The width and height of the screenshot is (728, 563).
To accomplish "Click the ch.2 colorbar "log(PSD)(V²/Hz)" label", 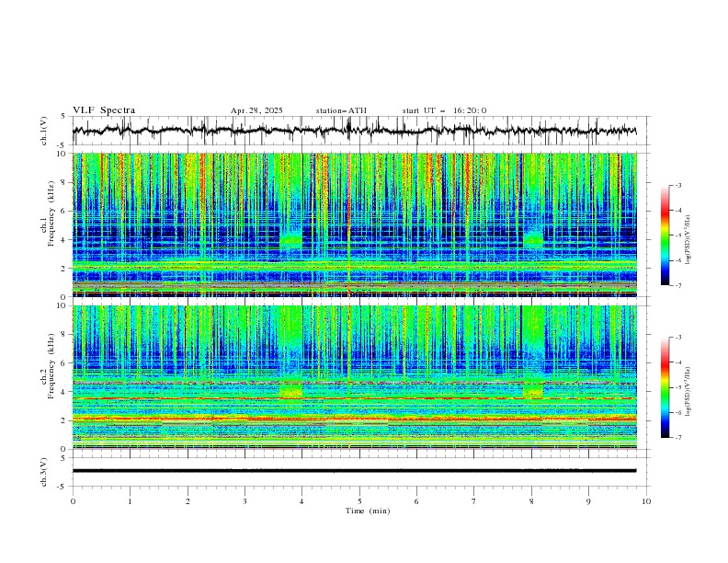I will click(688, 392).
